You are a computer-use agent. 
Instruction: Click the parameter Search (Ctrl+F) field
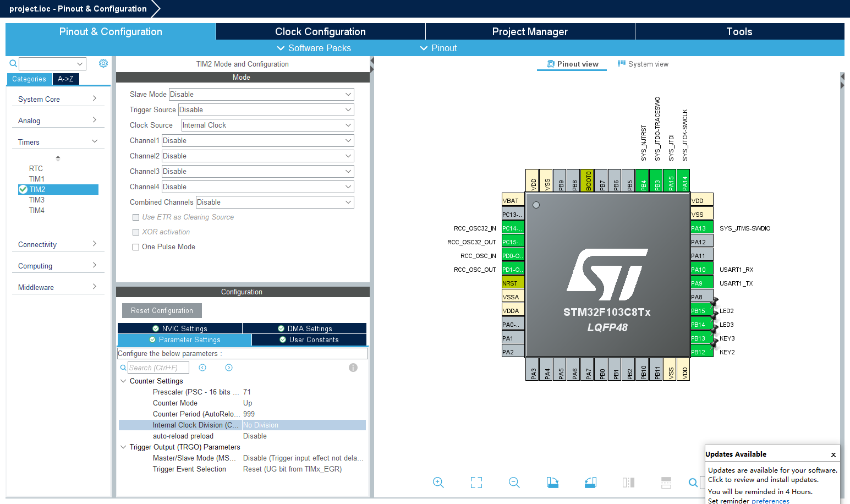(158, 368)
